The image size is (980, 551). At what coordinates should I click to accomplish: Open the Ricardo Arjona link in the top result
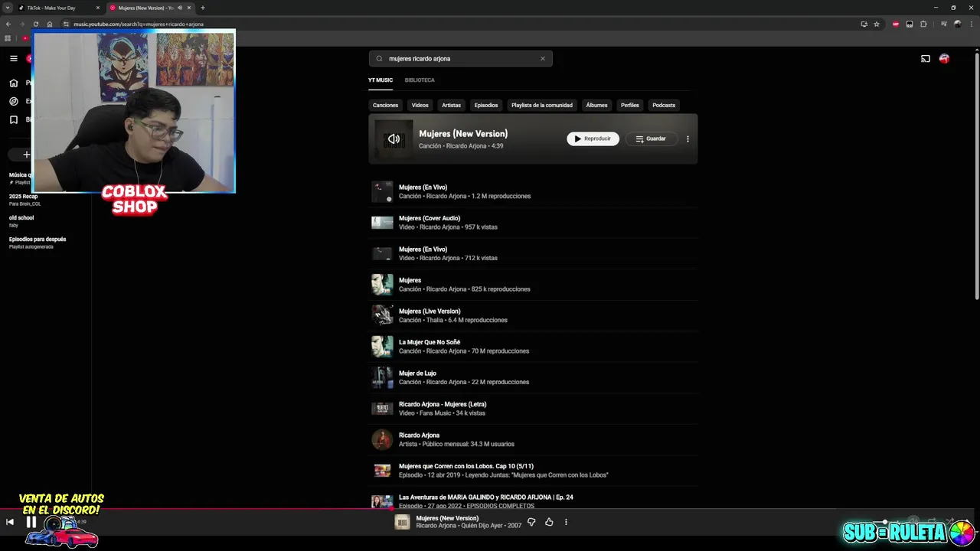[466, 145]
